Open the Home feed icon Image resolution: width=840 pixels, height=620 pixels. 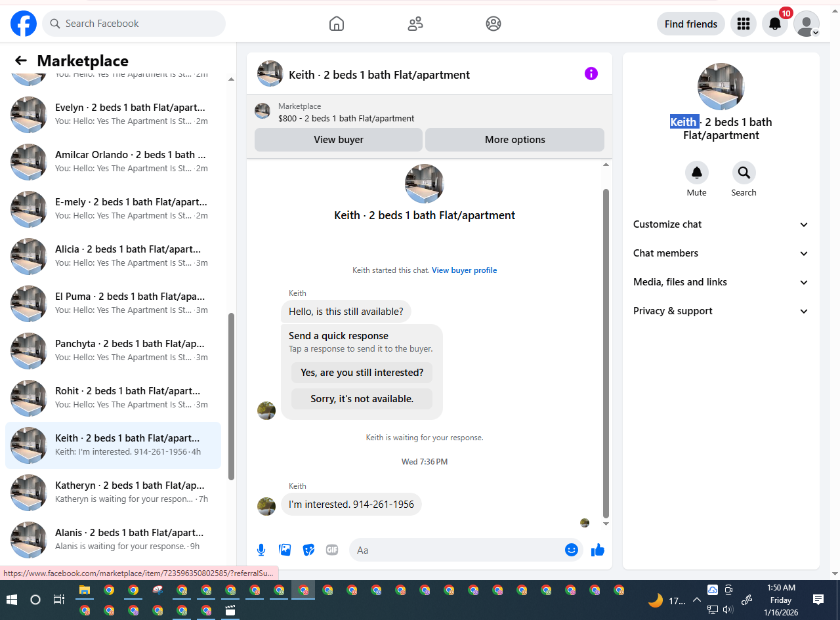[336, 24]
